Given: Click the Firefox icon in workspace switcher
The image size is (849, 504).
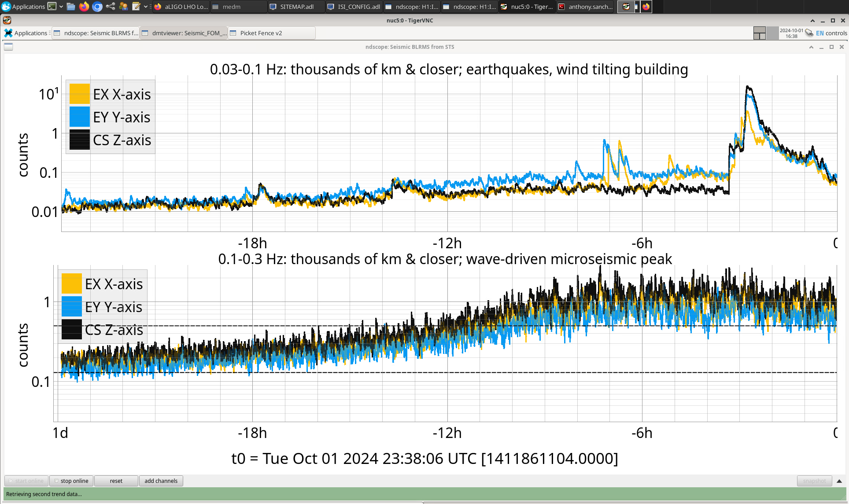Looking at the screenshot, I should [646, 7].
